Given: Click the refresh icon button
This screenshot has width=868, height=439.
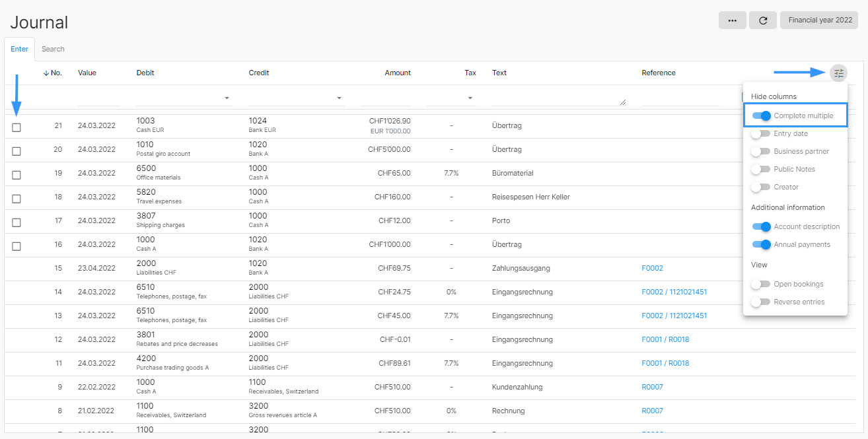Looking at the screenshot, I should [763, 20].
